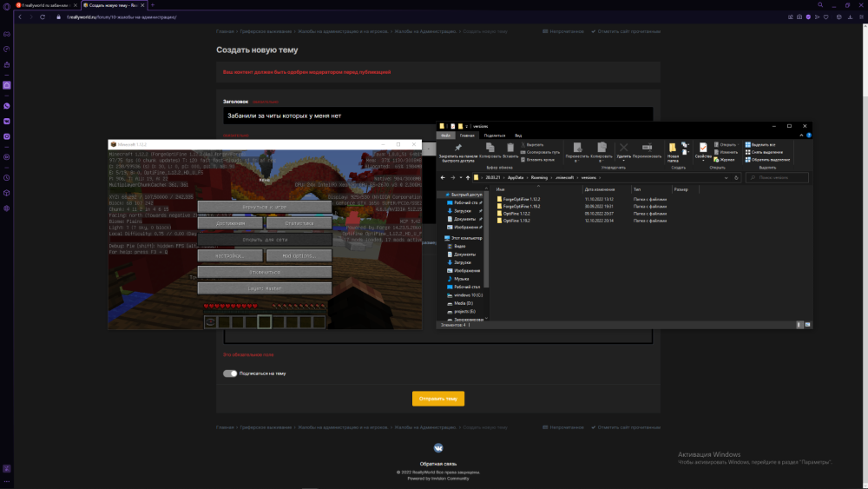Open Explorer help question mark icon
The image size is (868, 489).
[x=809, y=135]
